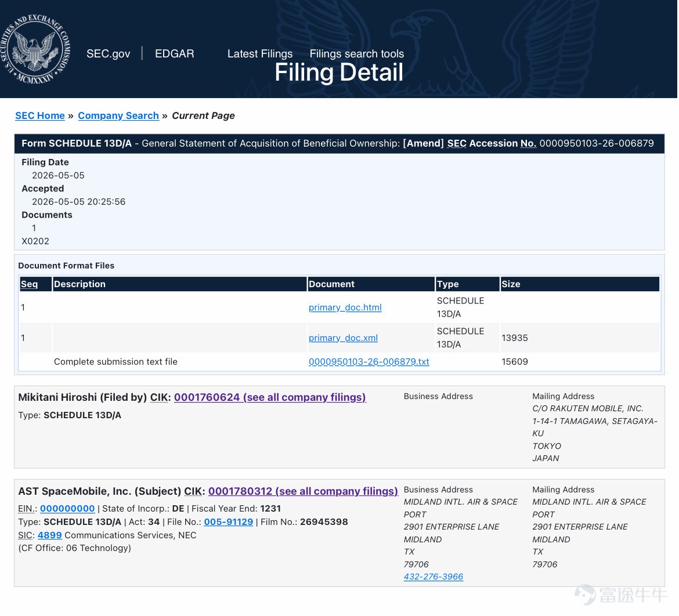679x616 pixels.
Task: Click the AST SpaceMobile, Inc. subject name
Action: point(75,491)
